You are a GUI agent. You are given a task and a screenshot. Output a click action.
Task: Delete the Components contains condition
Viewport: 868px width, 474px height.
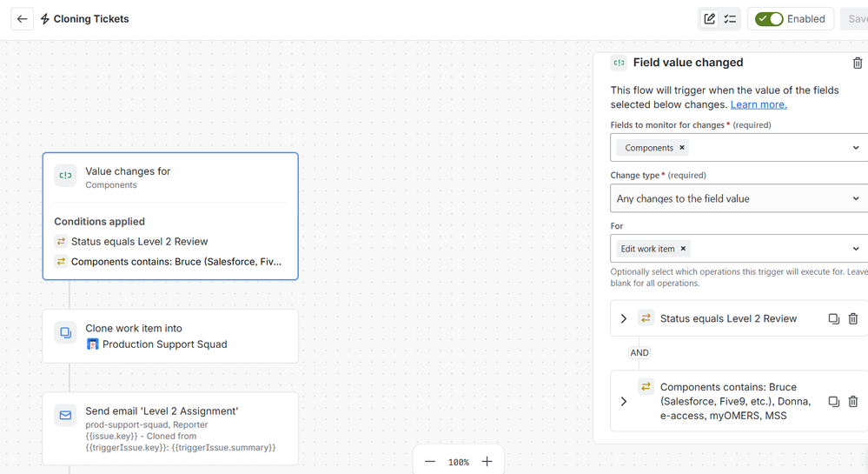(853, 401)
